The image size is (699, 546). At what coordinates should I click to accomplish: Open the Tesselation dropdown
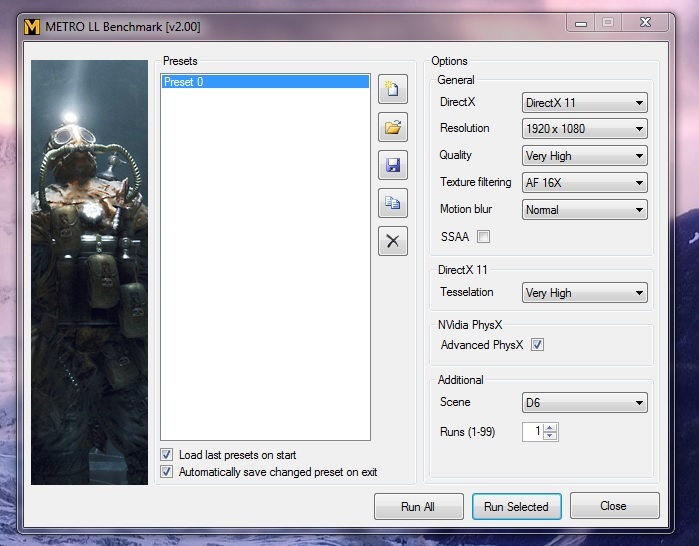point(585,293)
